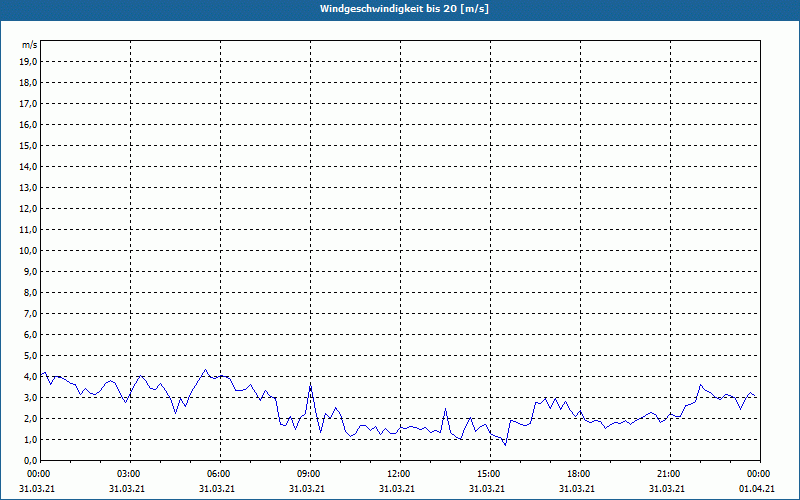800x500 pixels.
Task: Click the m/s unit label above y-axis
Action: (30, 46)
